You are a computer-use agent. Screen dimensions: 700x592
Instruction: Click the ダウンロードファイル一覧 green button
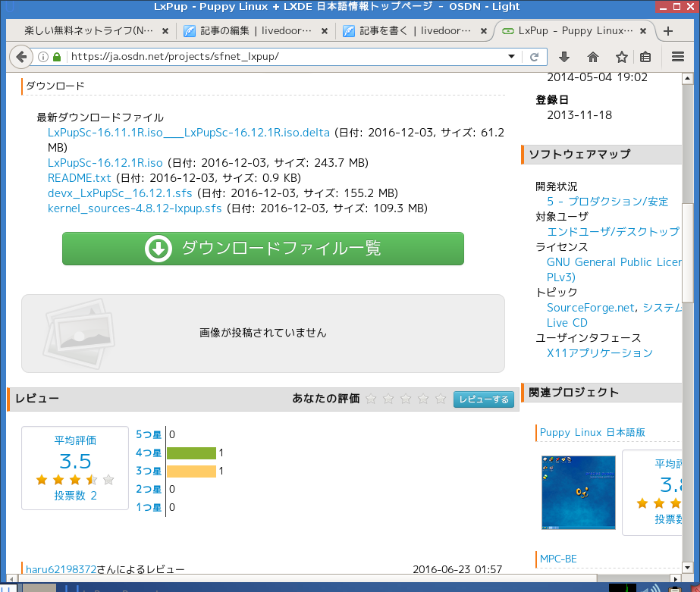pyautogui.click(x=263, y=249)
